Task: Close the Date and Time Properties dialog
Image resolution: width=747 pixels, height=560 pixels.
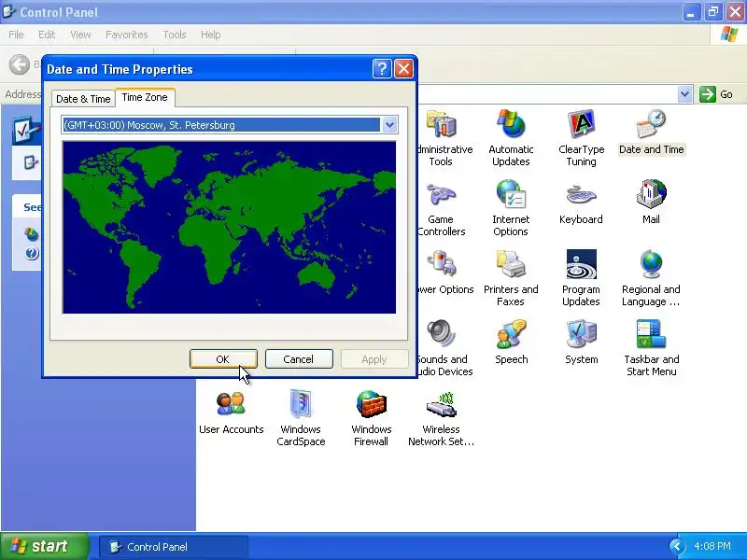Action: [x=403, y=69]
